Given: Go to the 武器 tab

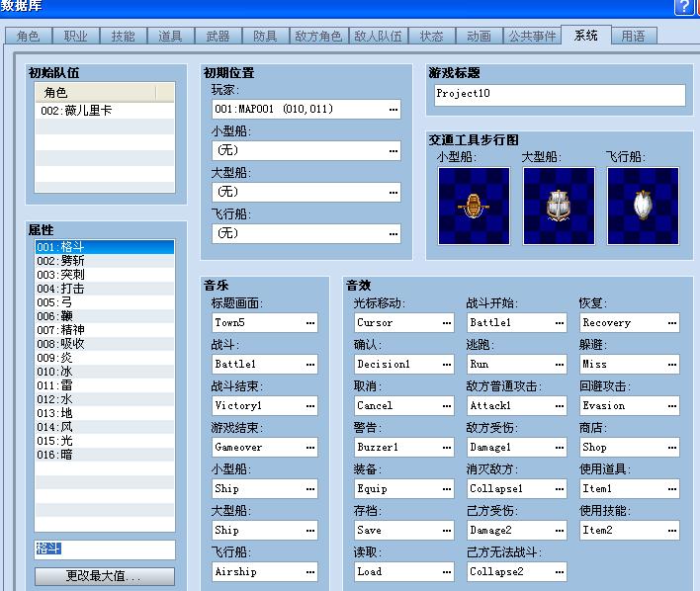Looking at the screenshot, I should coord(218,37).
